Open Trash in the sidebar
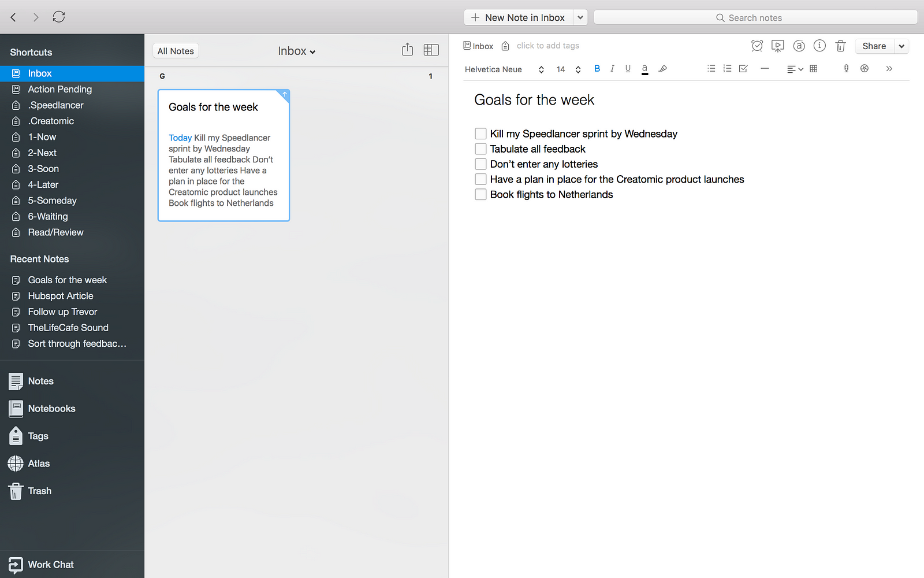 (30, 491)
